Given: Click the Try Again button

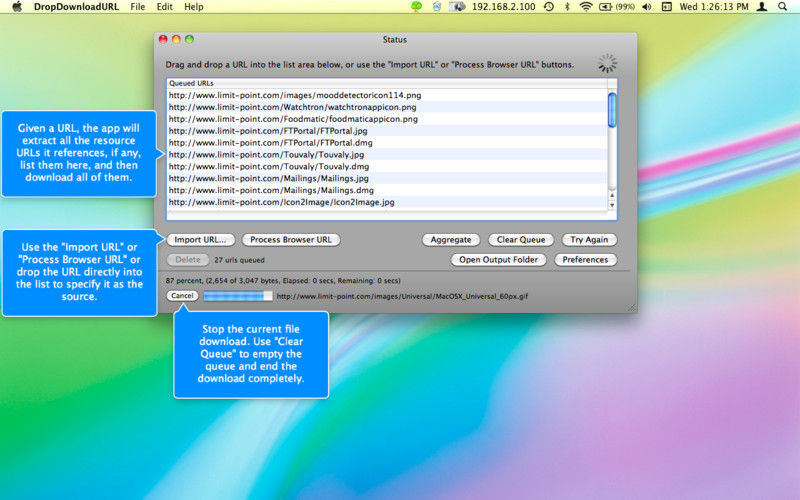Looking at the screenshot, I should tap(589, 240).
